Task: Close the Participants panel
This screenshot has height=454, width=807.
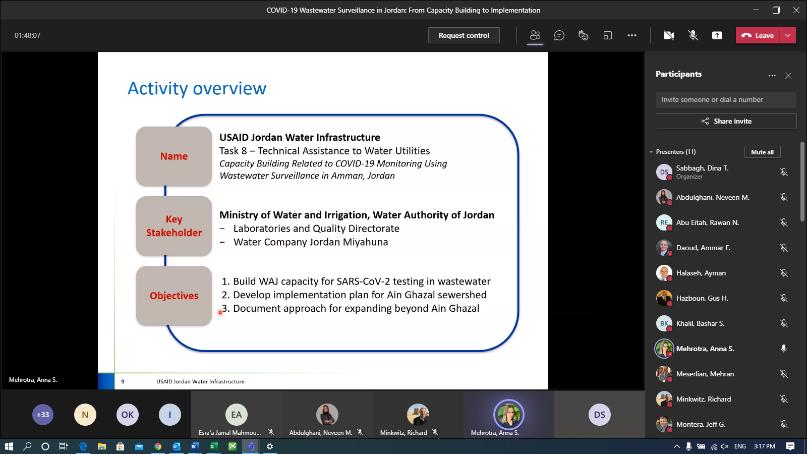Action: click(x=788, y=75)
